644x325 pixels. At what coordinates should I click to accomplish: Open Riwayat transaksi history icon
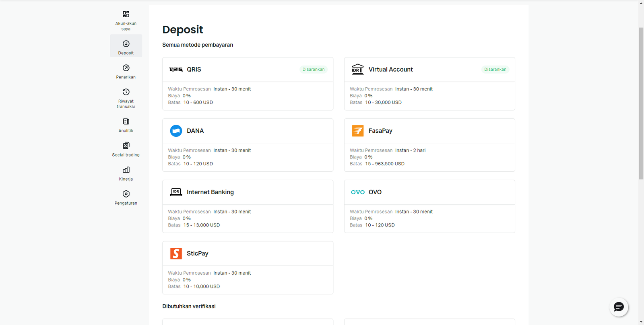pos(126,92)
